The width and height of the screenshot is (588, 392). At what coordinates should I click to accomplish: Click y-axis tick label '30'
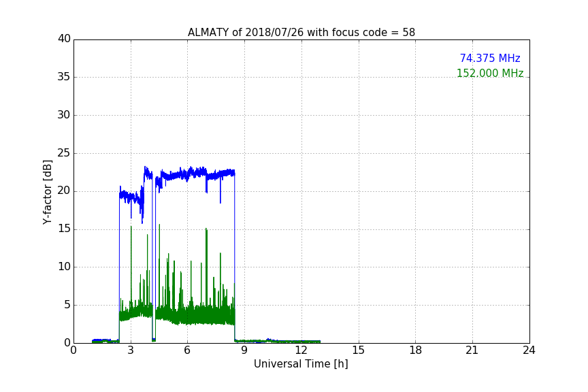tap(64, 115)
